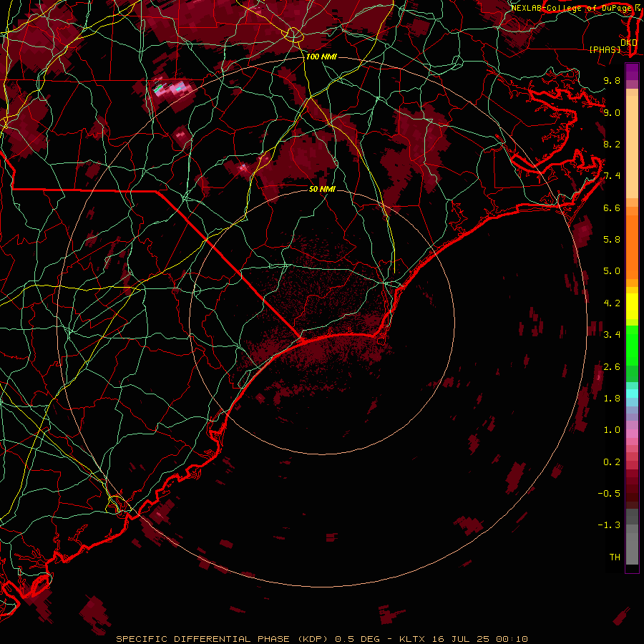Image resolution: width=644 pixels, height=644 pixels.
Task: Click the 0.2 scale value
Action: [612, 462]
